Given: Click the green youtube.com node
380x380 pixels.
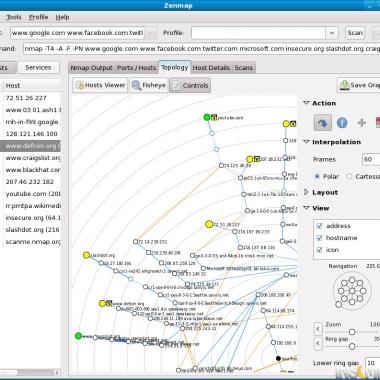Looking at the screenshot, I should [x=207, y=117].
